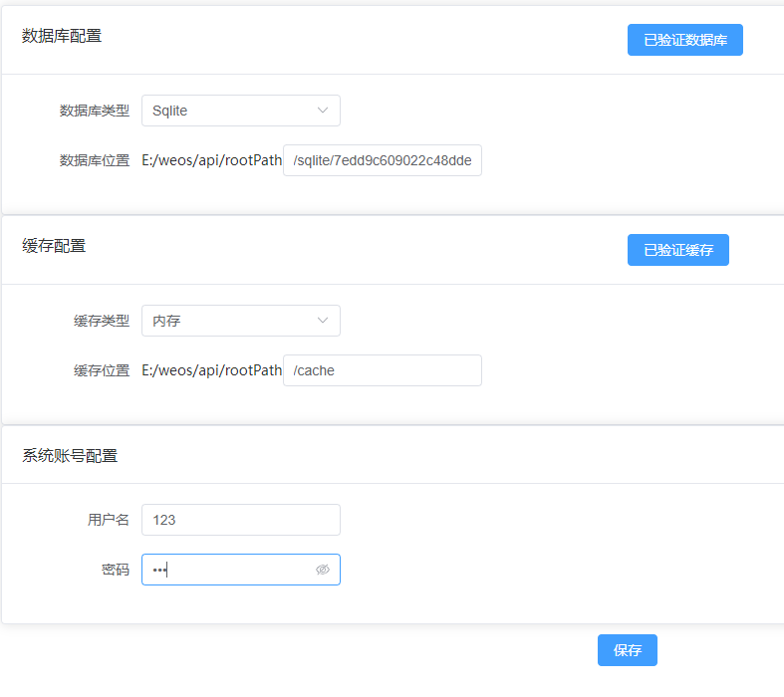The height and width of the screenshot is (697, 784).
Task: Select the 缓存配置 section header
Action: coord(54,246)
